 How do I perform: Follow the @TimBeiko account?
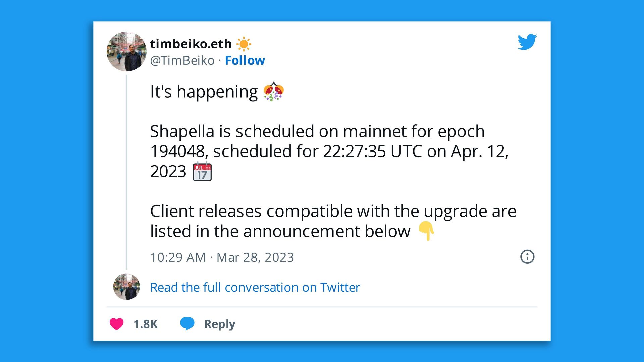[x=245, y=60]
